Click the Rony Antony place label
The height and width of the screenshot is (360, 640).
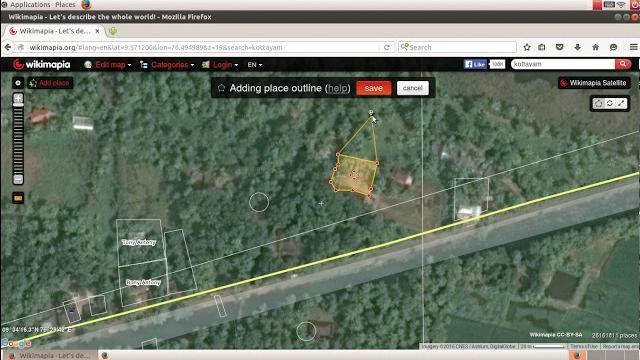pyautogui.click(x=143, y=282)
